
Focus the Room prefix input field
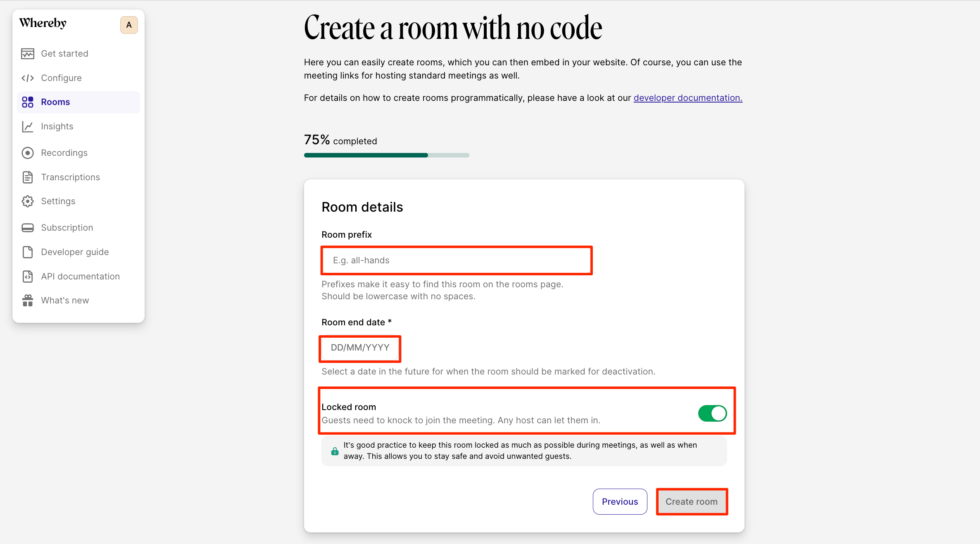click(x=457, y=260)
